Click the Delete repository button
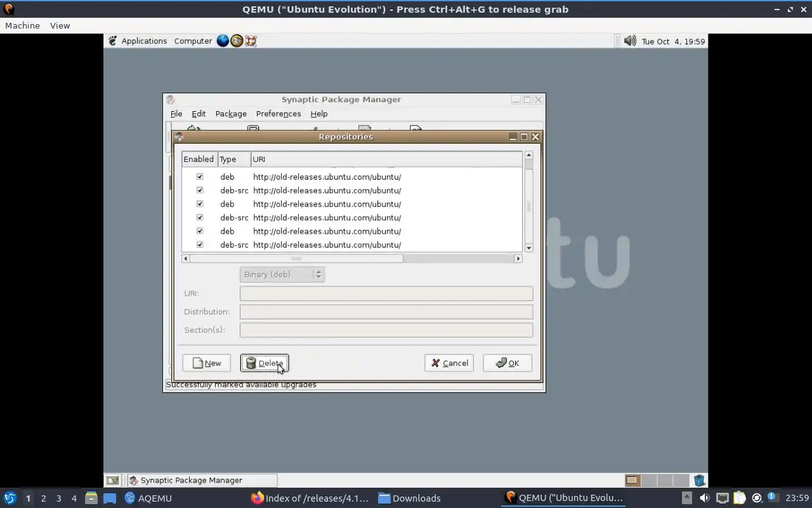This screenshot has height=508, width=812. (265, 363)
